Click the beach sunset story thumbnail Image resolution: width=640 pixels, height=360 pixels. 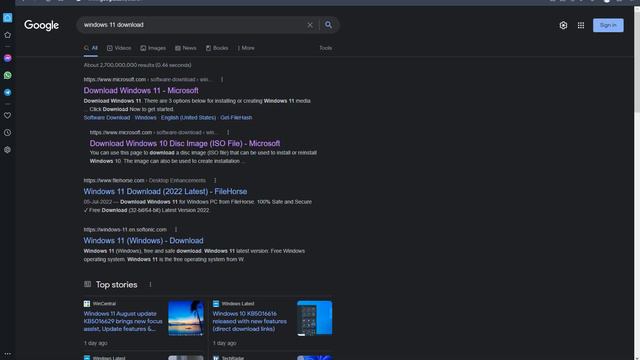186,318
